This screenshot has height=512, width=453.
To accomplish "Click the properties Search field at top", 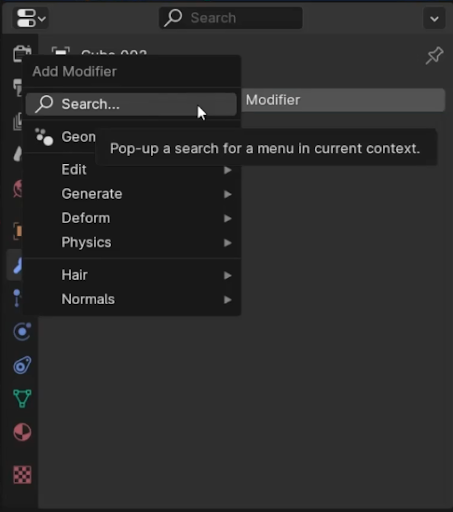I will (231, 18).
